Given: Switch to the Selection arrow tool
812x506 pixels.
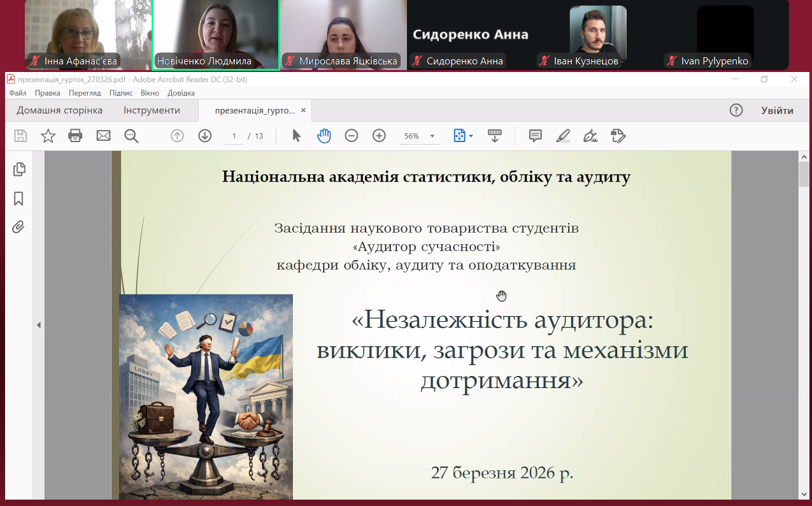Looking at the screenshot, I should pos(296,136).
